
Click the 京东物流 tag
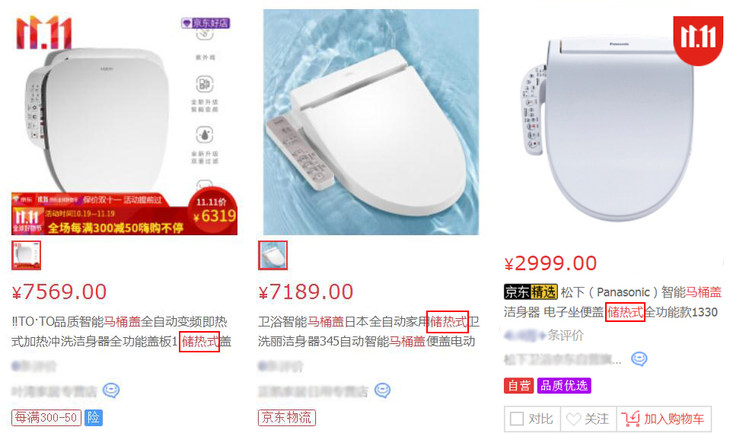pos(287,417)
